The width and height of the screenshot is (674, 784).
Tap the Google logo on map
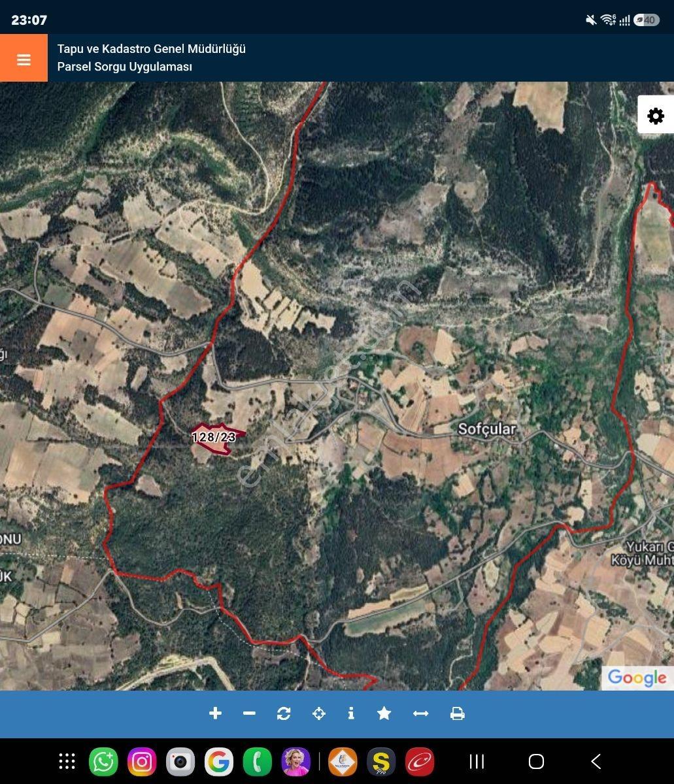click(637, 678)
